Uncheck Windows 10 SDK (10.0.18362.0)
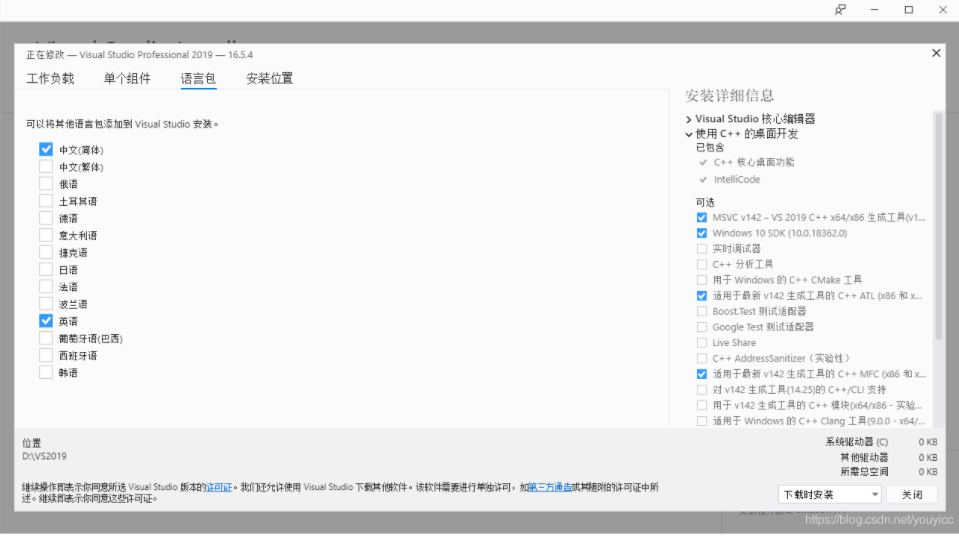Viewport: 959px width, 538px height. pyautogui.click(x=702, y=233)
